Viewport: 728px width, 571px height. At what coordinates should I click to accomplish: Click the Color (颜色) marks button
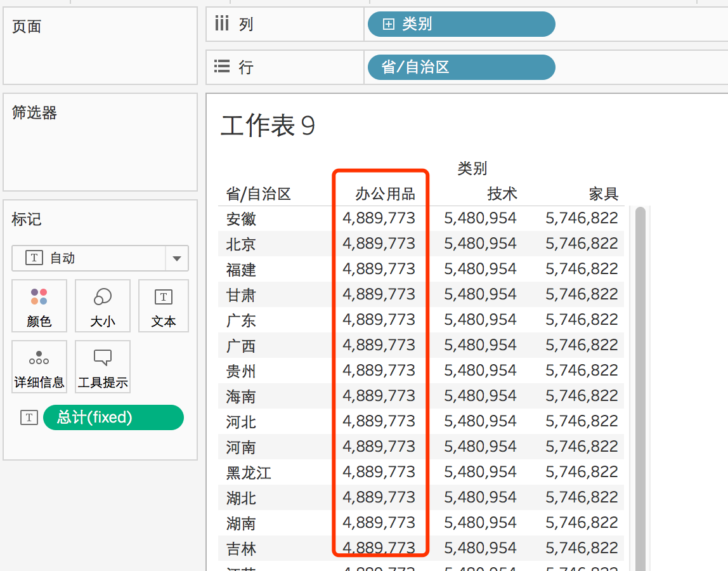pos(39,306)
